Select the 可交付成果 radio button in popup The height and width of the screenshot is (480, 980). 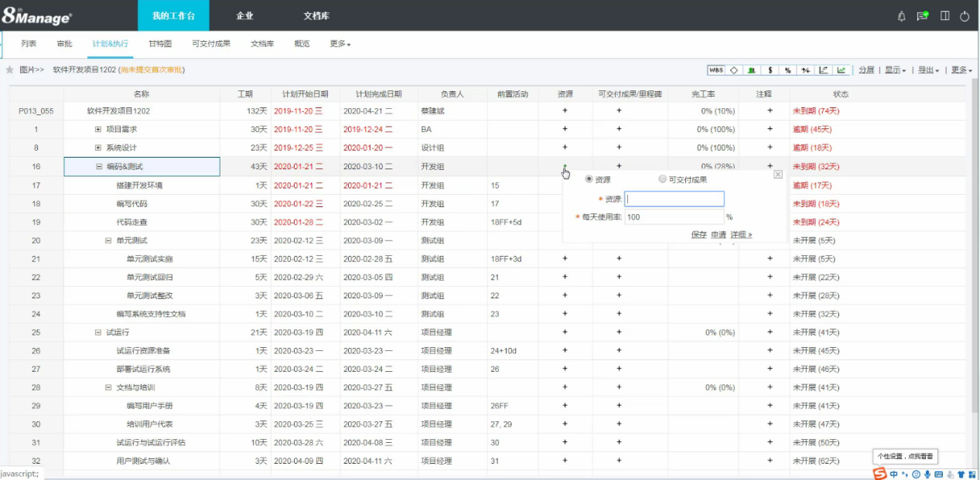click(662, 179)
